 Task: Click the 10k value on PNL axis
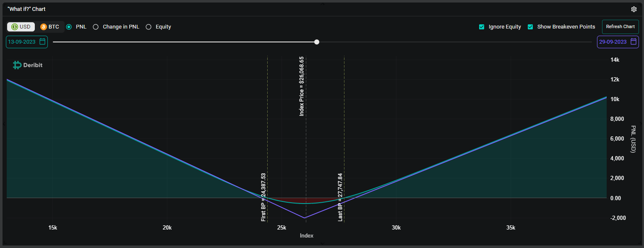click(x=615, y=99)
